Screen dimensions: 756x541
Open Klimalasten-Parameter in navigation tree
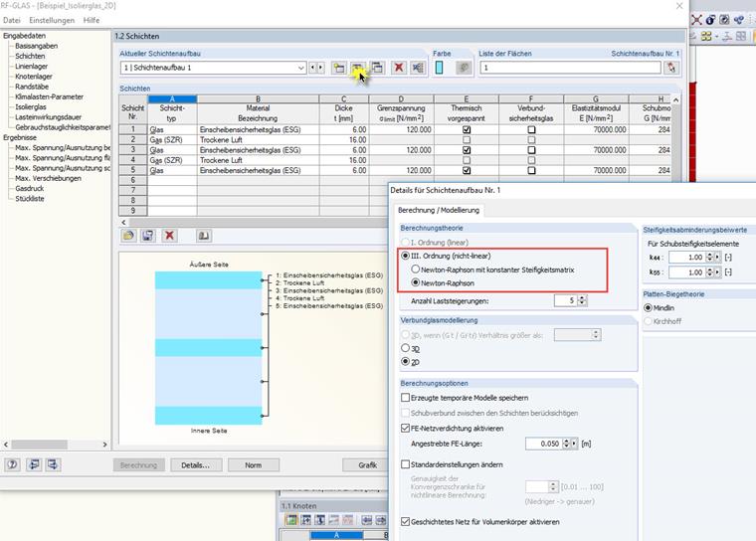pos(49,96)
